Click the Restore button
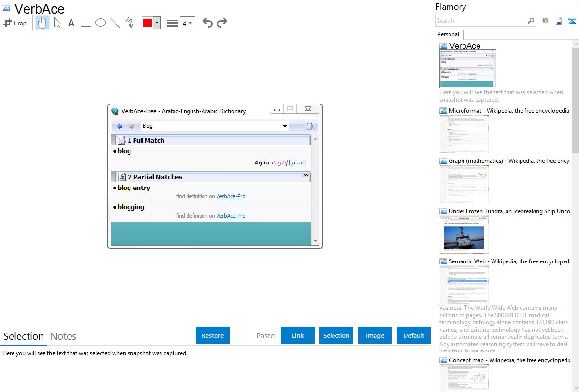Screen dimensions: 579x392 (213, 335)
